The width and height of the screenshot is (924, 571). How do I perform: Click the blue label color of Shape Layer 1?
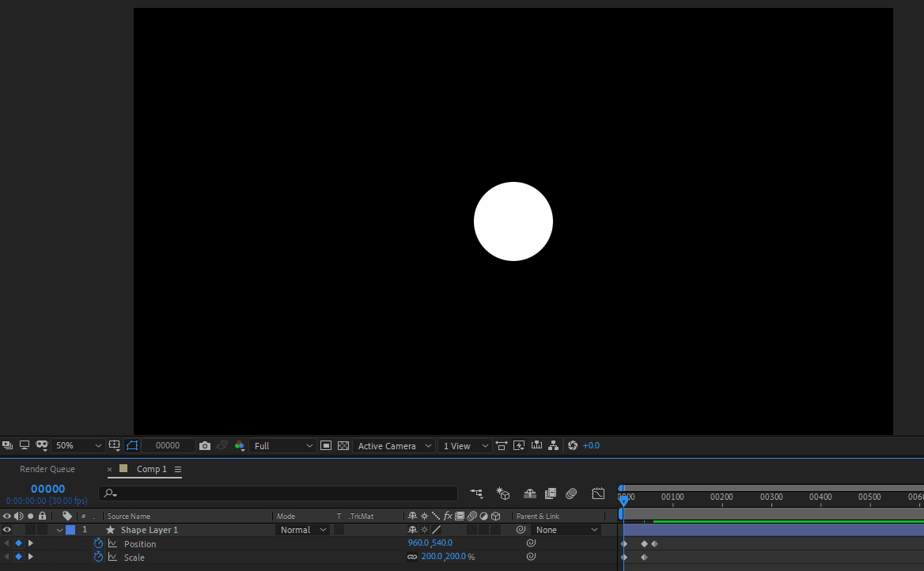point(70,530)
